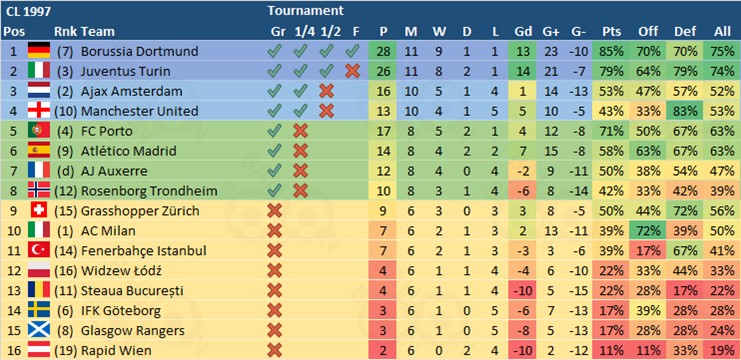The height and width of the screenshot is (360, 741).
Task: Click AC Milan's red group stage cross
Action: click(275, 231)
